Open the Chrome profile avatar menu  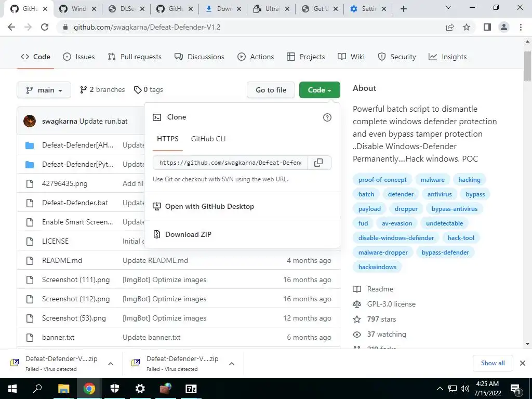(504, 27)
